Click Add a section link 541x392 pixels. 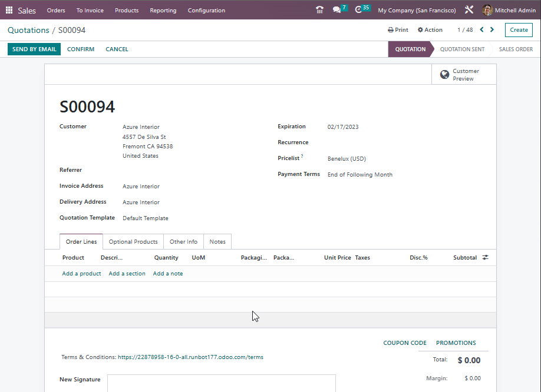click(x=127, y=273)
